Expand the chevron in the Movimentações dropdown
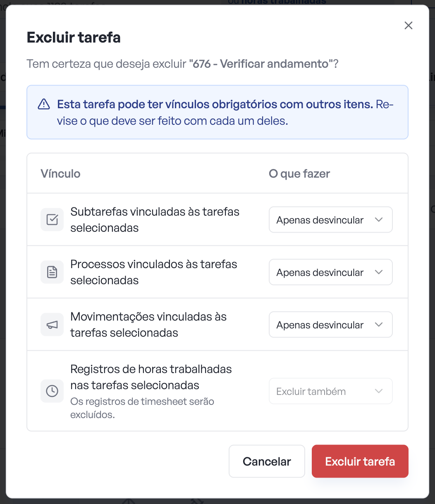The height and width of the screenshot is (504, 435). pos(379,325)
